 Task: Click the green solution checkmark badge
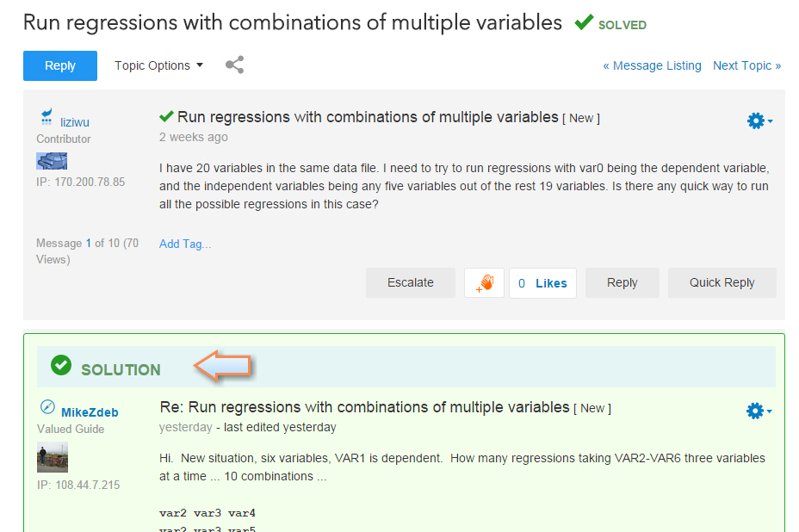click(61, 366)
